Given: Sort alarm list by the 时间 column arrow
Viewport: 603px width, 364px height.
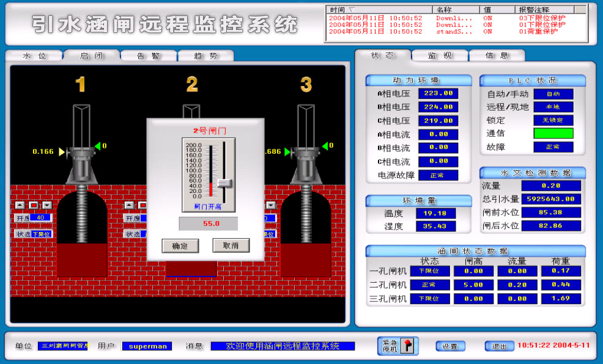Looking at the screenshot, I should [352, 10].
